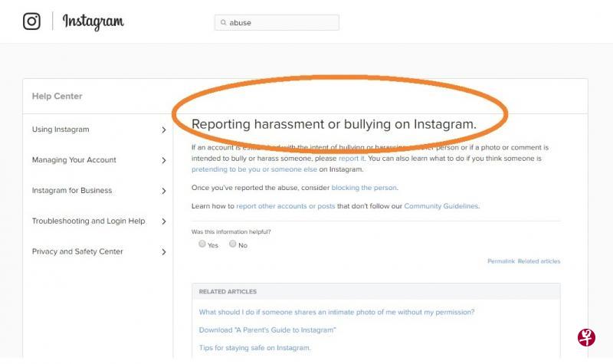Open the Privacy and Safety Center item

(77, 251)
